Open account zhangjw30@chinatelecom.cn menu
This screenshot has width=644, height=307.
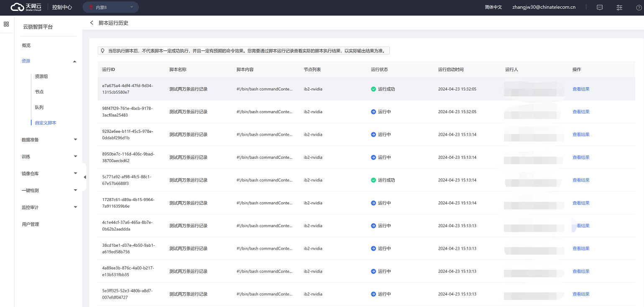(544, 7)
